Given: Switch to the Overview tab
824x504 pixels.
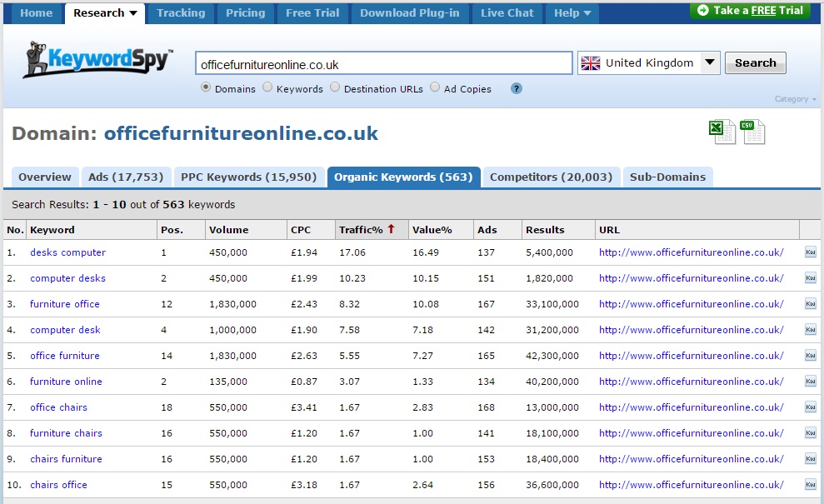Looking at the screenshot, I should click(45, 177).
